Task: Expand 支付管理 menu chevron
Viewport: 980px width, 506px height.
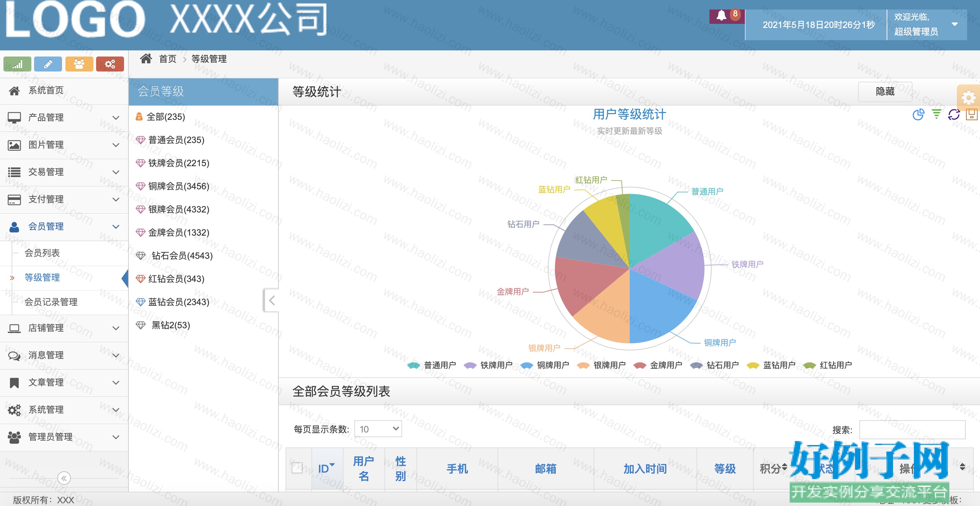Action: click(116, 200)
